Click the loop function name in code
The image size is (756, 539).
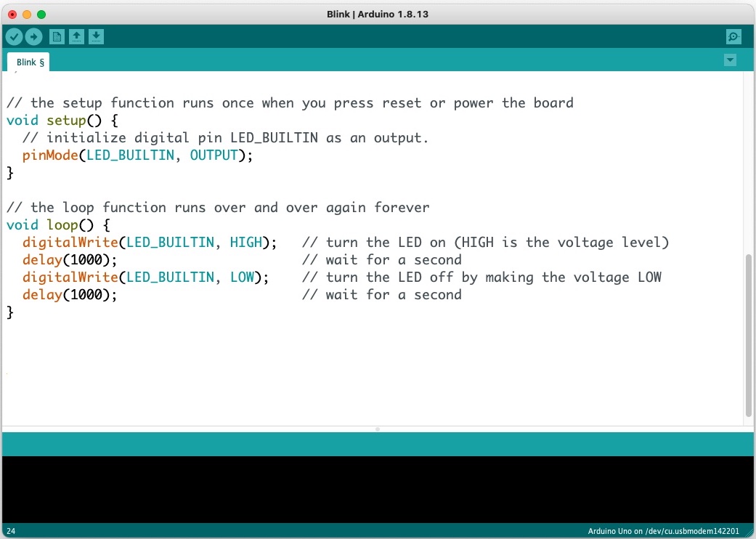[62, 225]
